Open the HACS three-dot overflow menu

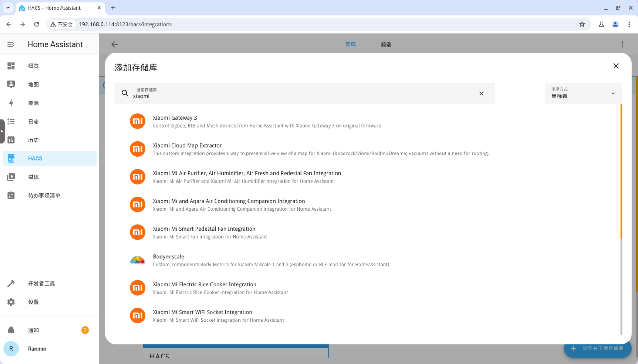[622, 44]
